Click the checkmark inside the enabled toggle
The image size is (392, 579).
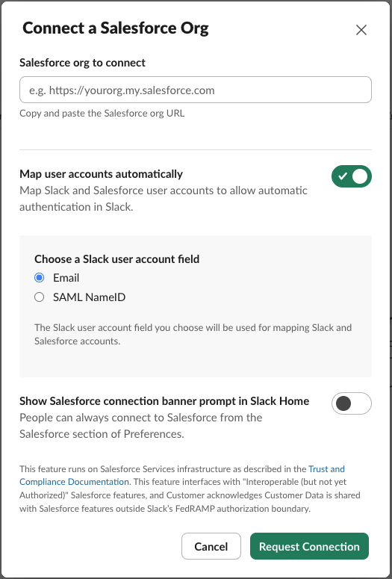point(343,176)
